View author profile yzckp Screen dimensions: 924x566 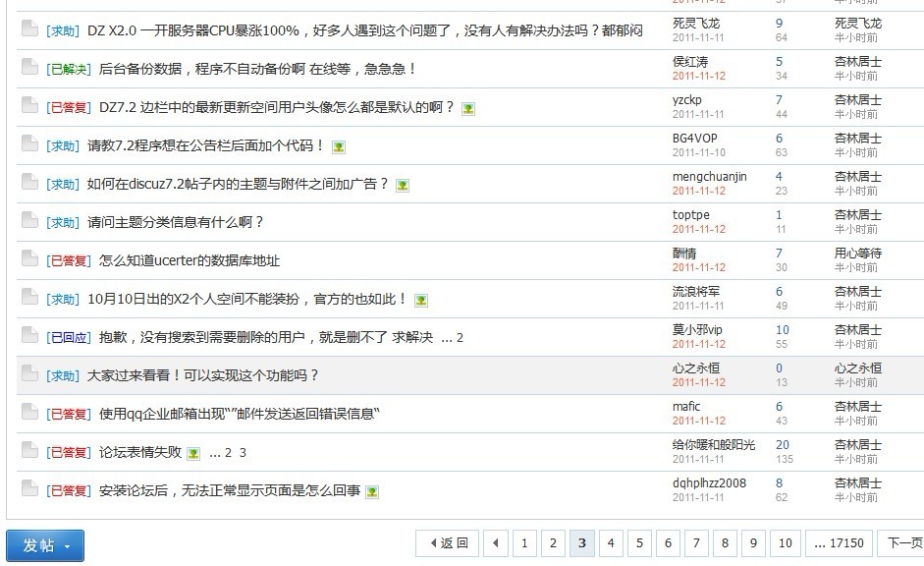tap(686, 99)
